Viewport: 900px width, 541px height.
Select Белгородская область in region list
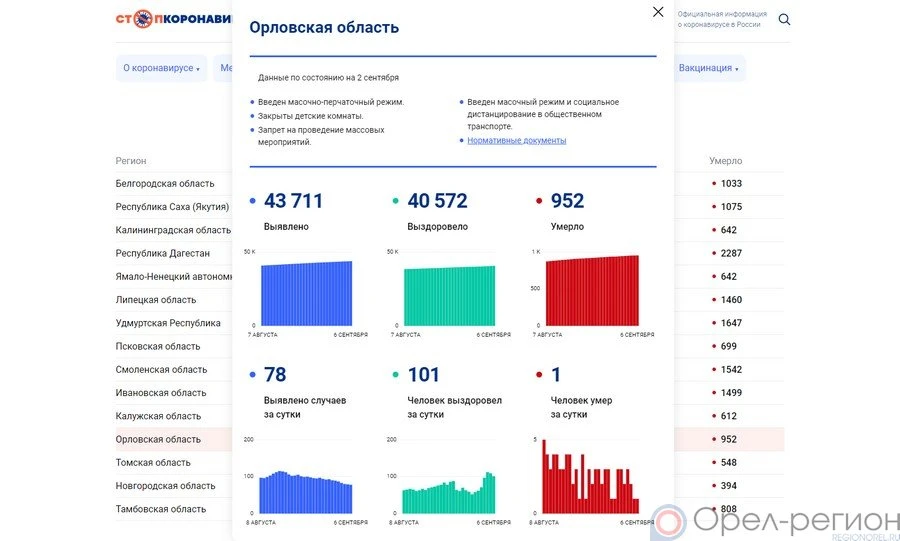tap(165, 184)
